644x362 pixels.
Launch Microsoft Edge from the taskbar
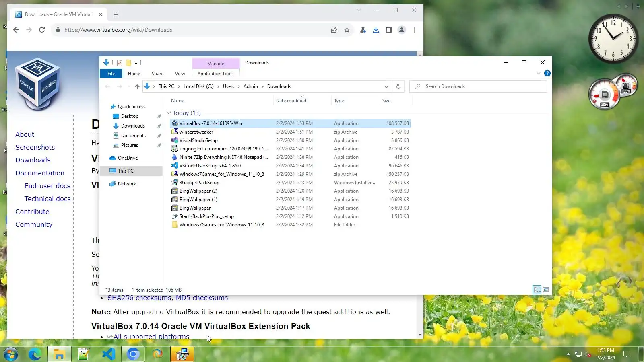click(35, 354)
